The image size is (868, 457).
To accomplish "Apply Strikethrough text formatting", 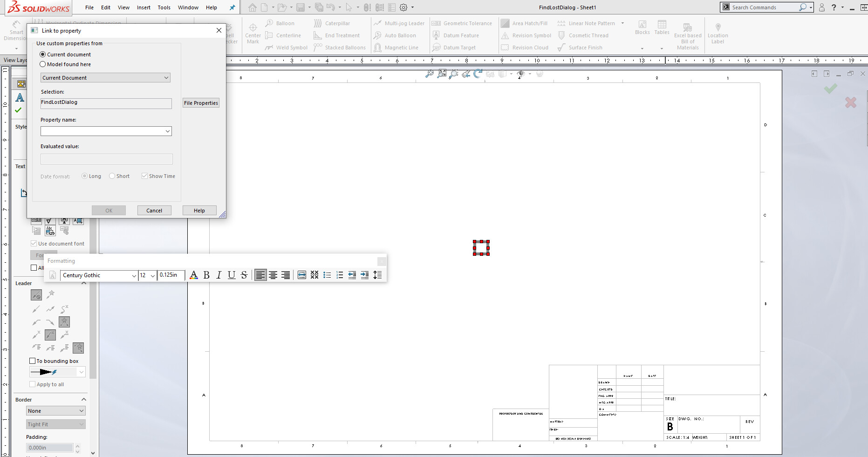I will pos(244,275).
